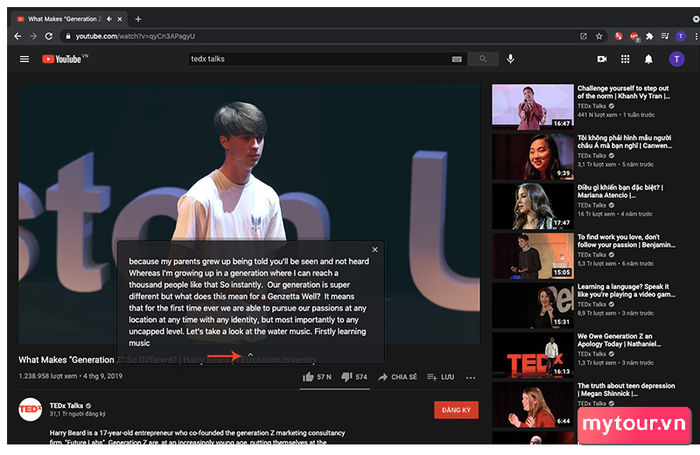Image resolution: width=700 pixels, height=455 pixels.
Task: Click the Harry Beard description text
Action: pyautogui.click(x=197, y=437)
